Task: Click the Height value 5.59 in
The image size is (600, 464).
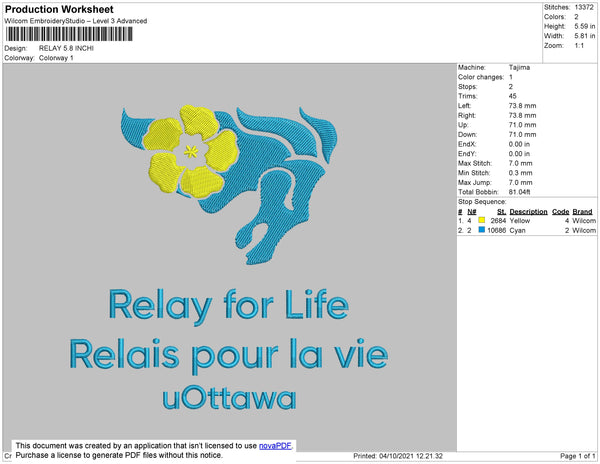Action: 584,26
